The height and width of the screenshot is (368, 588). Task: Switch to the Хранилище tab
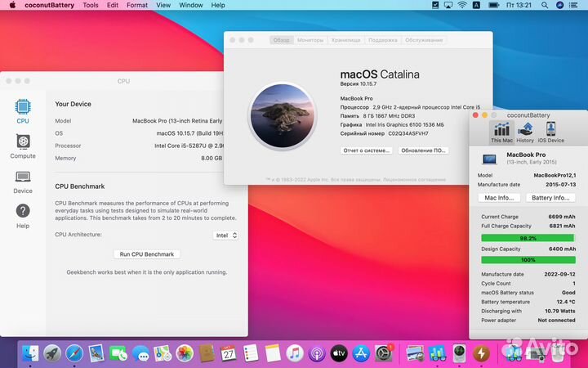pyautogui.click(x=345, y=40)
